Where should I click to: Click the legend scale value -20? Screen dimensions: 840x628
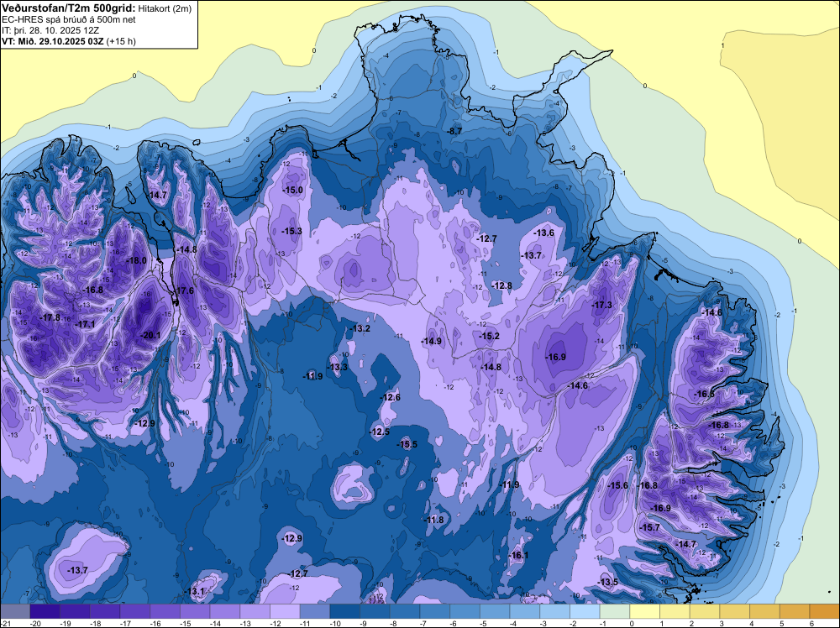(36, 623)
